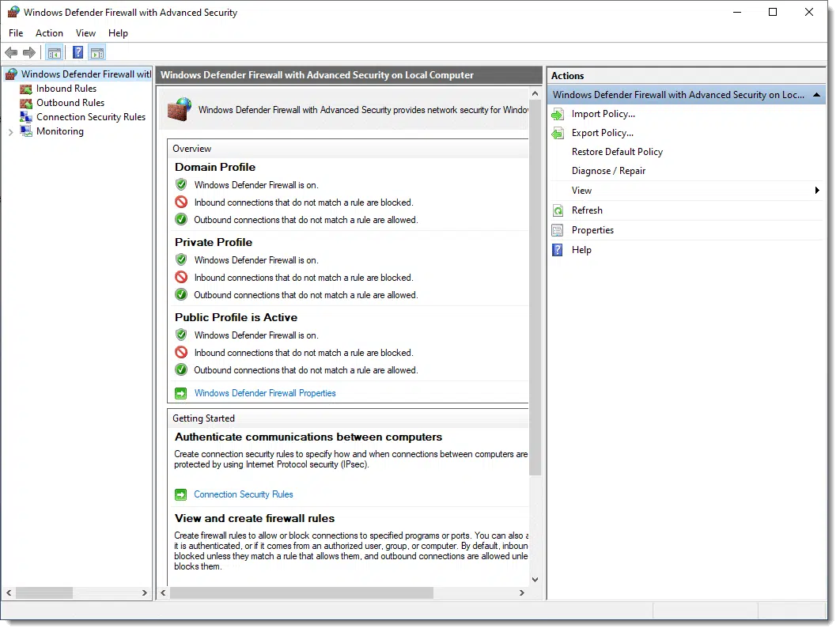
Task: Click the Overview section title
Action: (191, 149)
